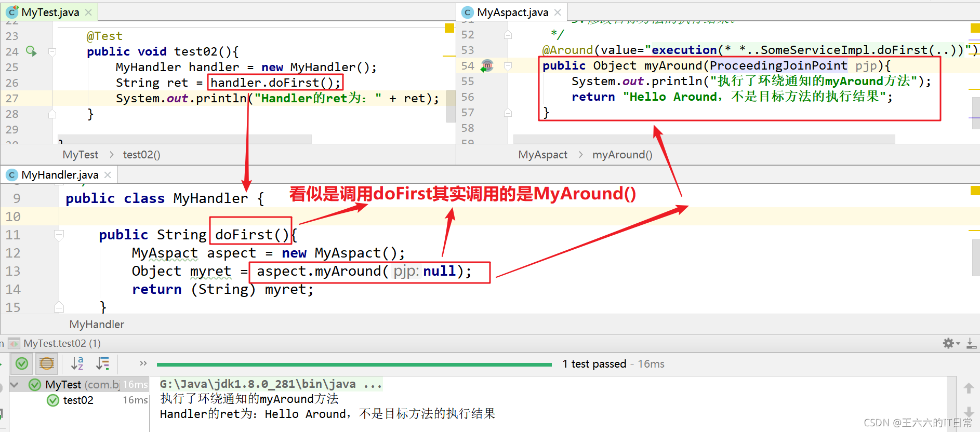The image size is (980, 432).
Task: Open the MyHandler.java editor tab
Action: point(60,175)
